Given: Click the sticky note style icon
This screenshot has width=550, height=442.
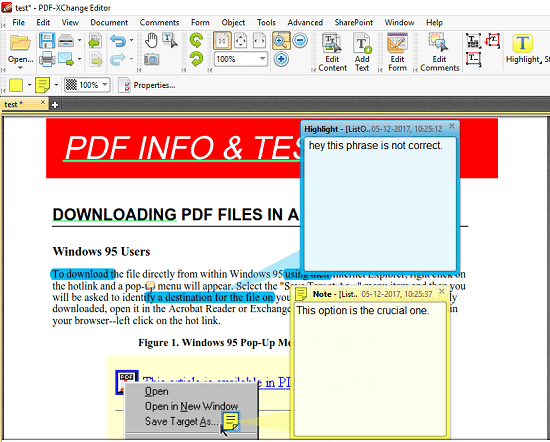Looking at the screenshot, I should [43, 85].
